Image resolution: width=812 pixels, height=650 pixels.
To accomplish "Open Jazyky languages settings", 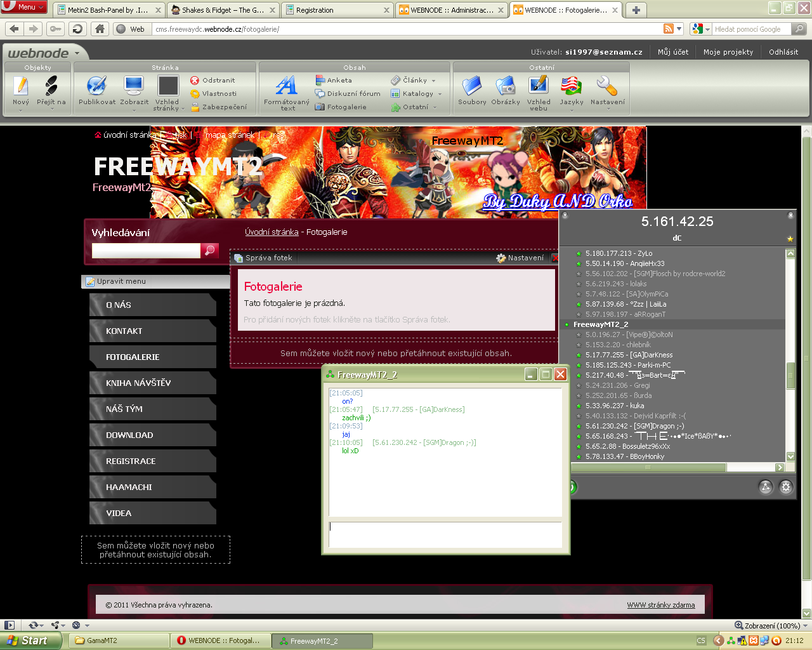I will (x=571, y=86).
